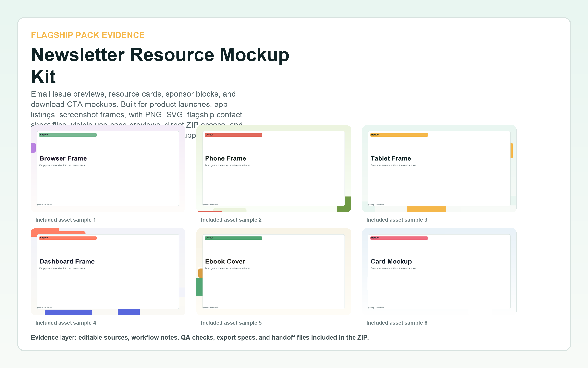This screenshot has height=368, width=588.
Task: Open the Tablet Frame mockup thumbnail
Action: (x=439, y=169)
